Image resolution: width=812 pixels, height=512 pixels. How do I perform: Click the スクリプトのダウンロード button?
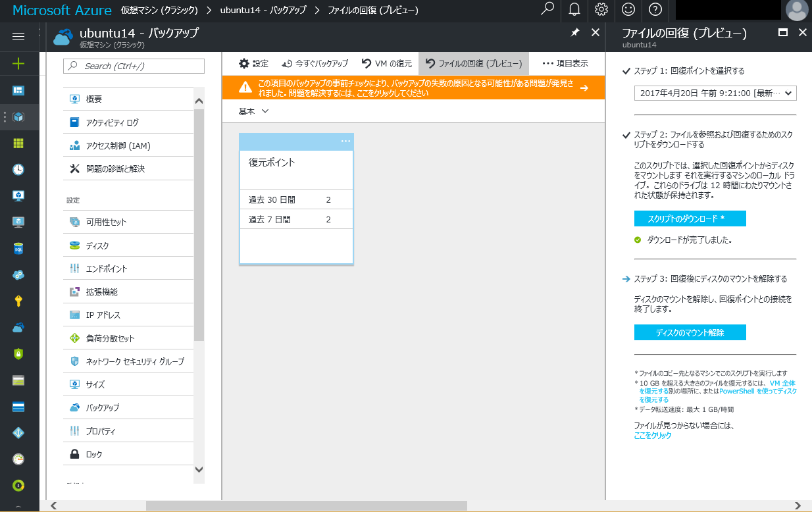tap(689, 218)
